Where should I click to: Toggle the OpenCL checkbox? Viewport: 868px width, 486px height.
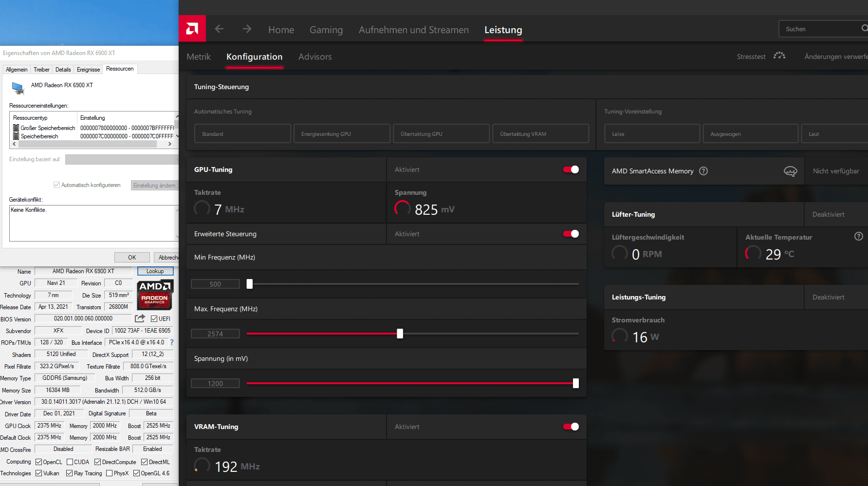click(x=38, y=462)
